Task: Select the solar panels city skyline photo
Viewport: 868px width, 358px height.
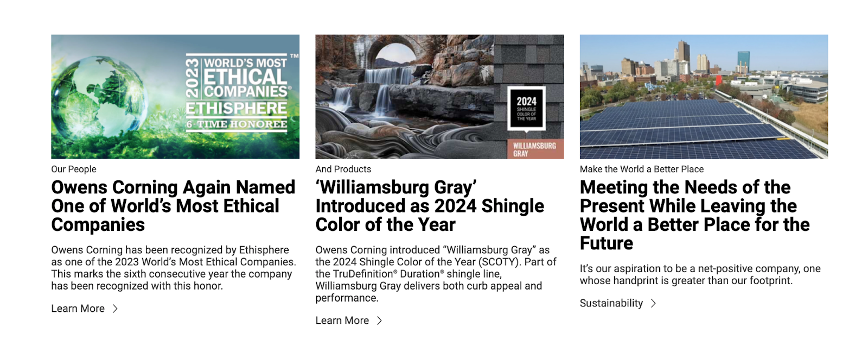Action: coord(704,97)
